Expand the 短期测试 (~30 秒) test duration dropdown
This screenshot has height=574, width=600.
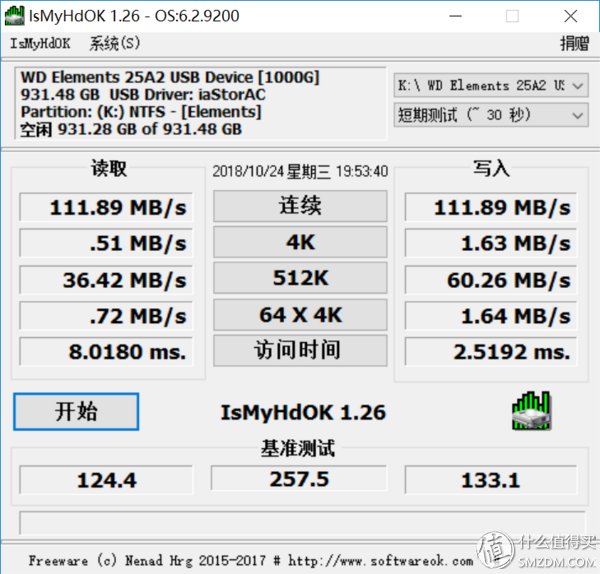point(491,115)
